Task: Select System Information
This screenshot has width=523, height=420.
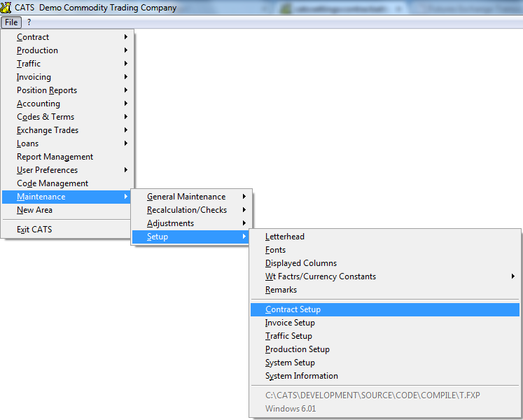Action: (385, 376)
